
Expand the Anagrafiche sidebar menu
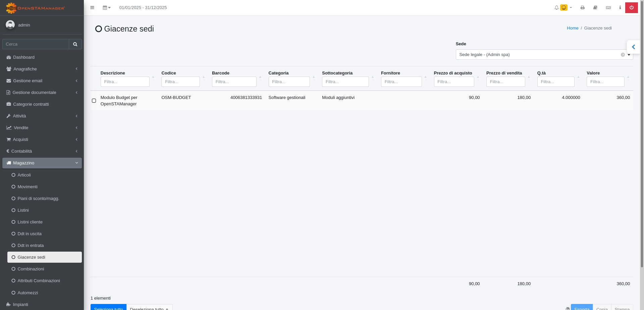42,69
